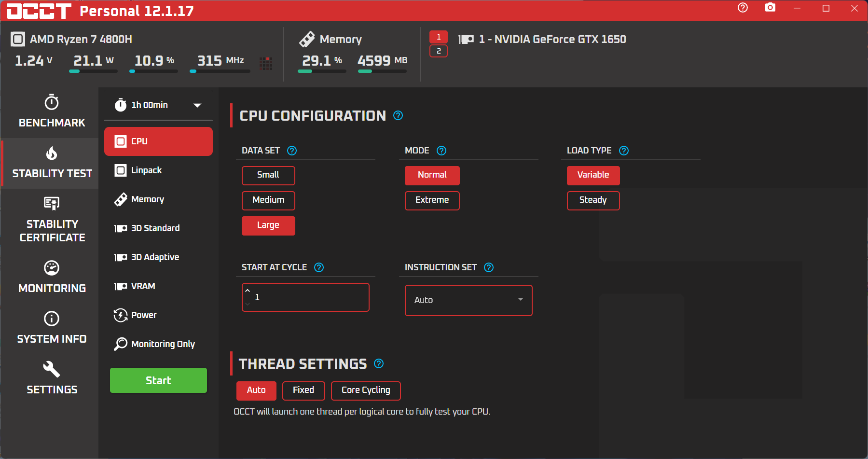
Task: Select GPU number 1 badge
Action: [x=439, y=37]
